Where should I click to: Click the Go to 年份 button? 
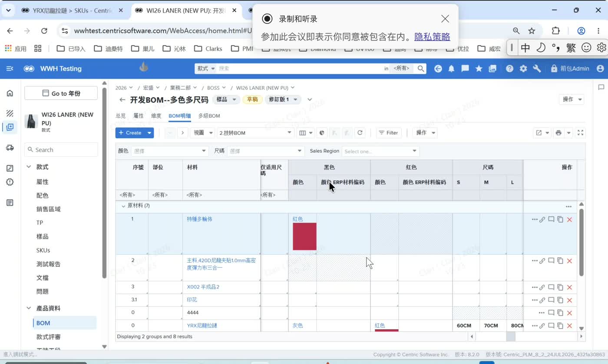61,93
